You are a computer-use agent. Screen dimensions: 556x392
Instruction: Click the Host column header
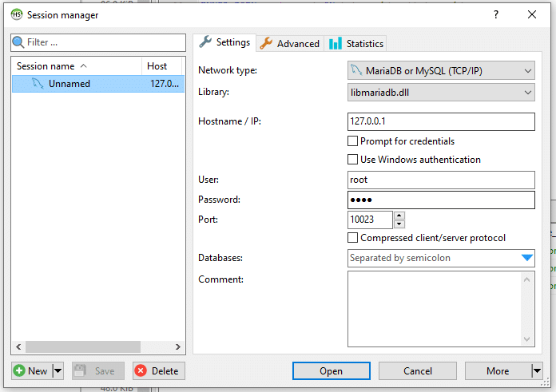click(161, 66)
